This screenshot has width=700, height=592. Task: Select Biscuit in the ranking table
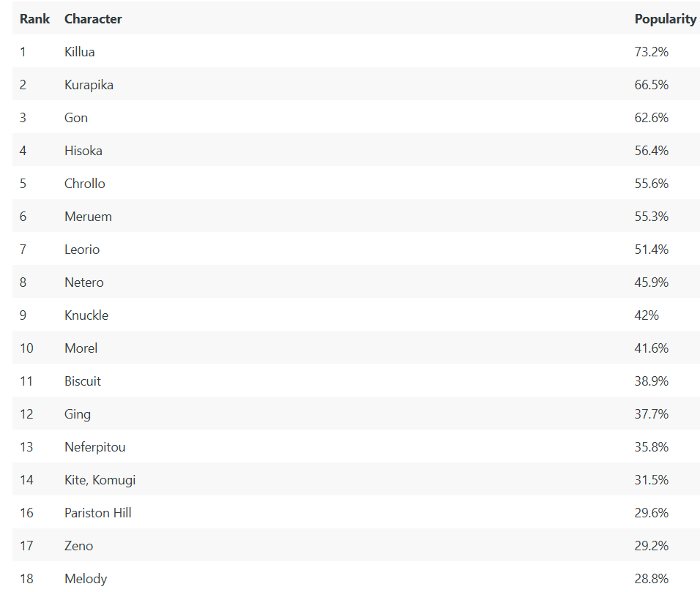[83, 381]
